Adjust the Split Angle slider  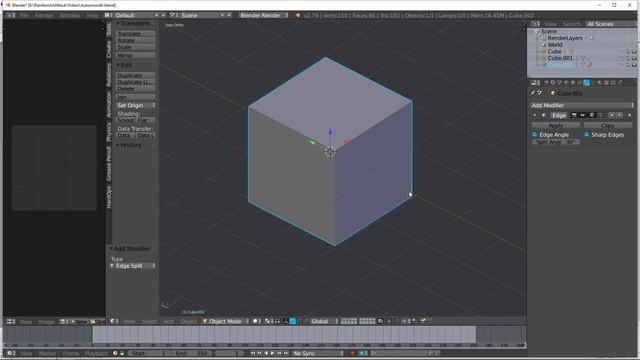[x=556, y=142]
